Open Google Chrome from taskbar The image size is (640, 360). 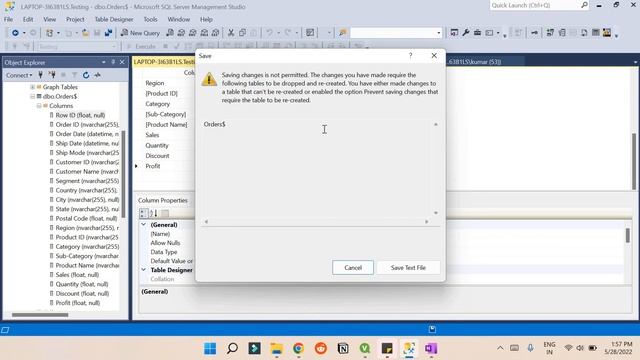coord(298,349)
